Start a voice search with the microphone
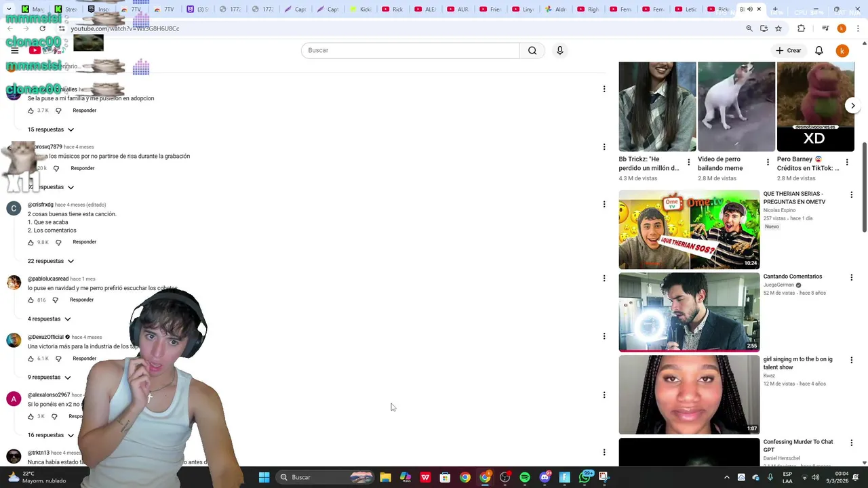The image size is (868, 488). point(559,50)
